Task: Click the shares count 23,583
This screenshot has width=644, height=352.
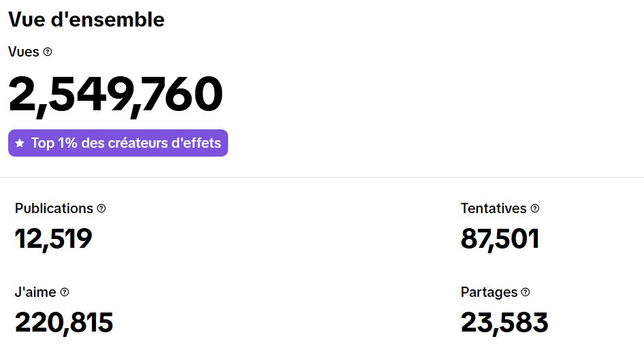Action: coord(504,323)
